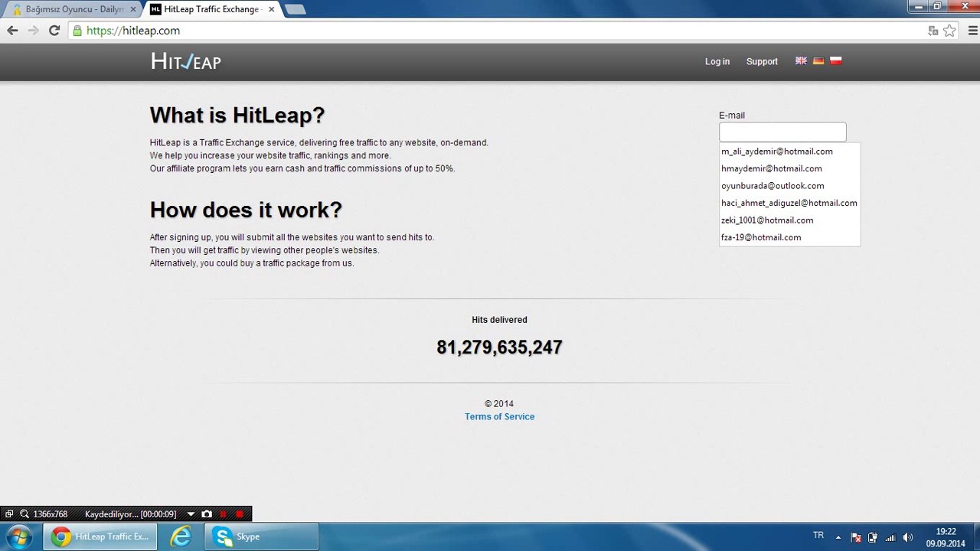Show hidden tray icons arrow
Image resolution: width=980 pixels, height=551 pixels.
[838, 537]
